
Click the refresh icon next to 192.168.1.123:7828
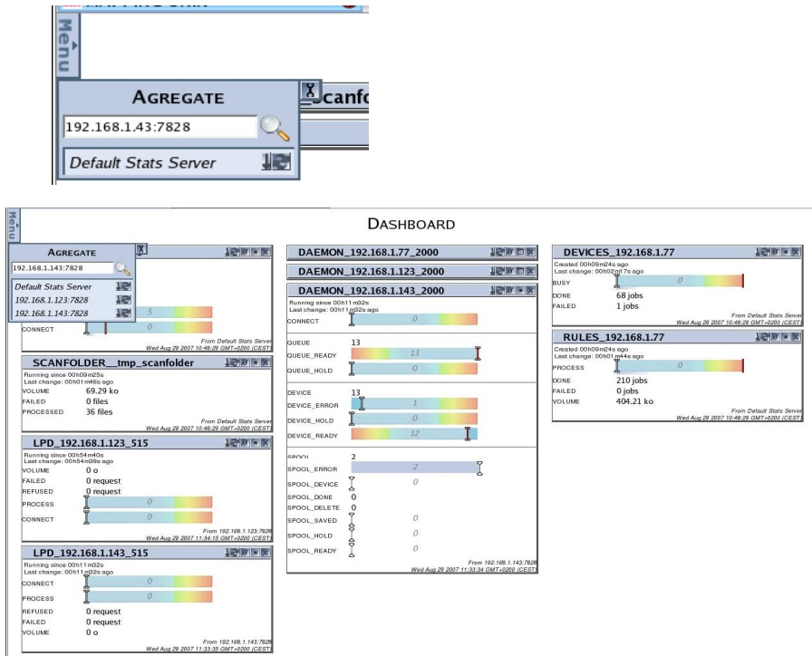click(x=123, y=299)
